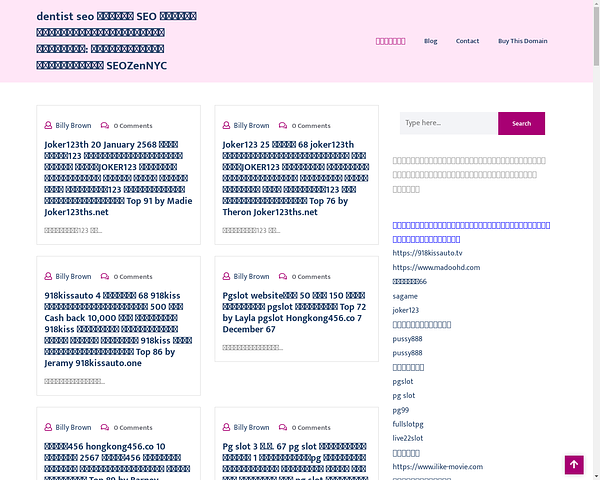Click the comments bubble icon on the Joker123 25 post
The image size is (600, 480).
pos(283,126)
